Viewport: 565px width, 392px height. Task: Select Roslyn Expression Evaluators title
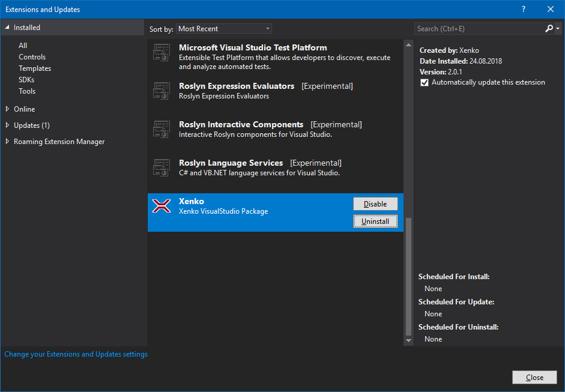pyautogui.click(x=237, y=86)
